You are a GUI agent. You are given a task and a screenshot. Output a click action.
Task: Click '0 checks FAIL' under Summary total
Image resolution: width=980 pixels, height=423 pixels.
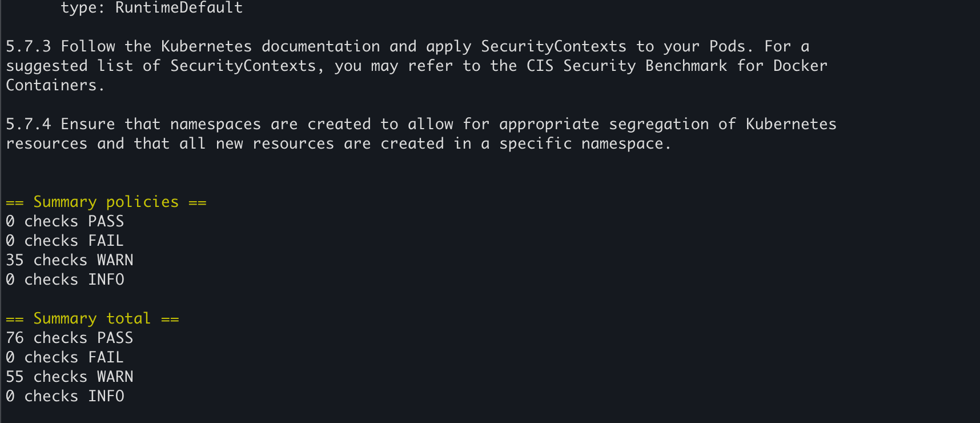pyautogui.click(x=65, y=357)
